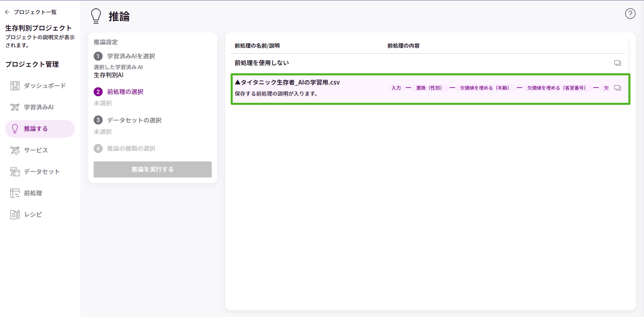Click 保存する前処理の説明が入ります。 description
The image size is (644, 317).
(276, 94)
